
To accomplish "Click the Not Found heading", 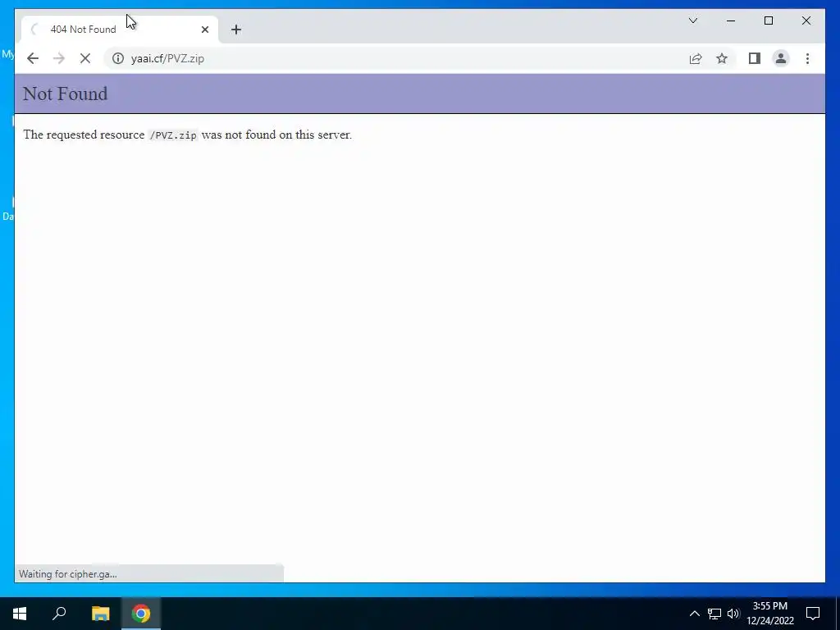I will [x=66, y=94].
